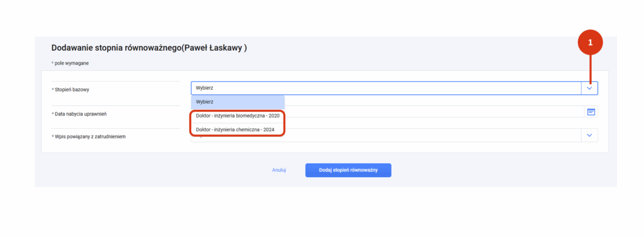Click the red asterisk beside Stopień bazowy
The image size is (644, 238).
click(x=53, y=89)
